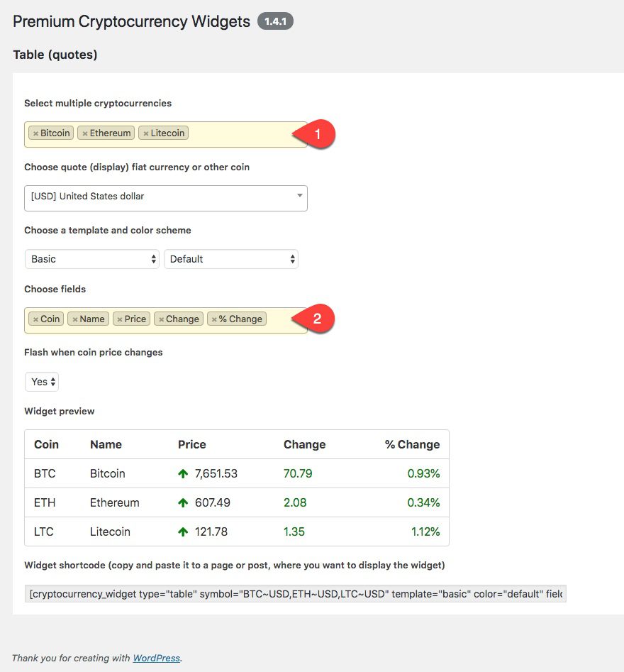Screen dimensions: 624x672
Task: Click empty area of Choose fields box
Action: coord(284,319)
